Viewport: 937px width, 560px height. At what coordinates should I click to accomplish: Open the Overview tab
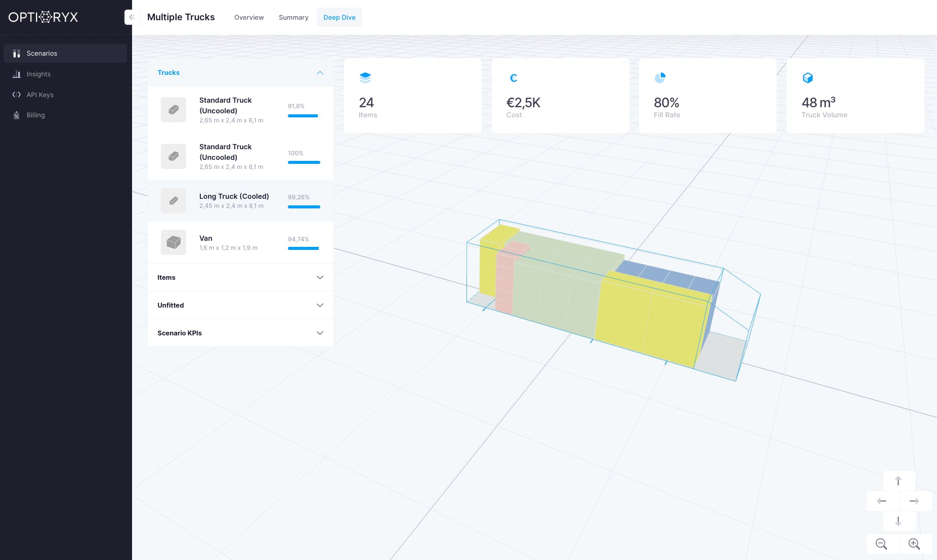[249, 17]
